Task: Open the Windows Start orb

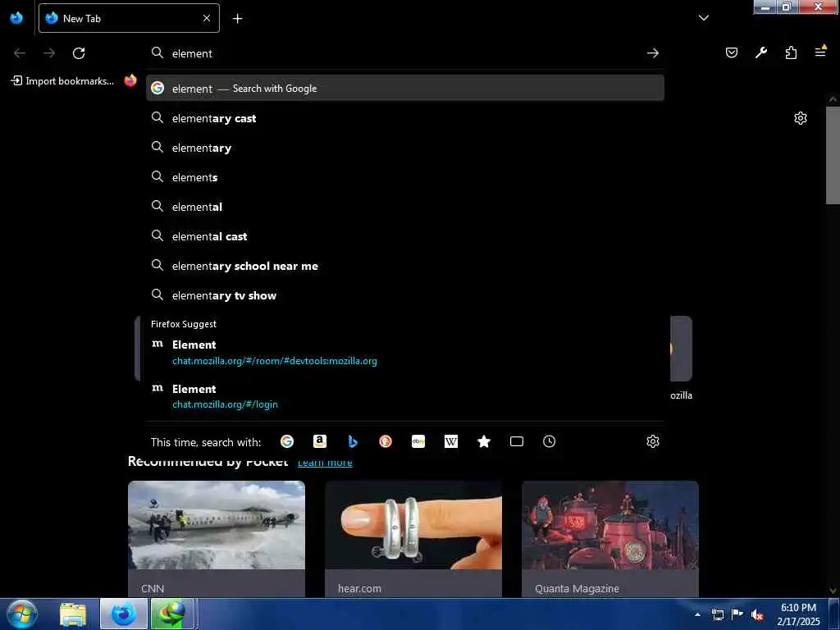Action: click(21, 614)
